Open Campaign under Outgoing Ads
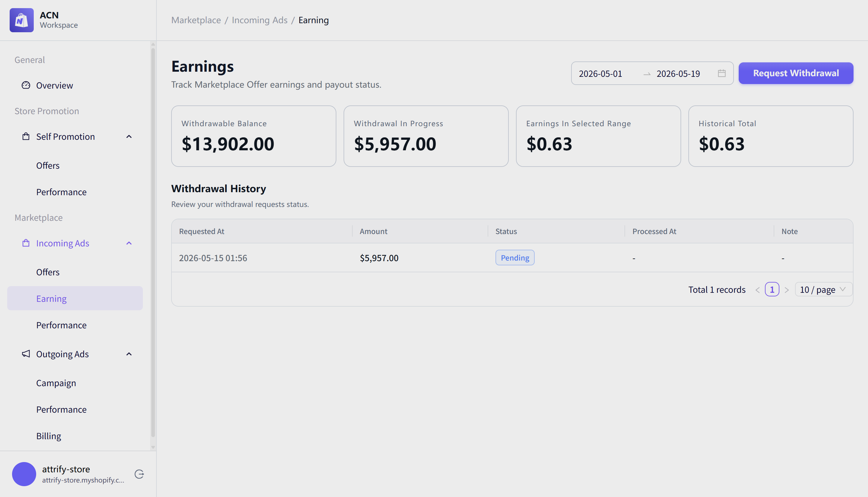This screenshot has width=868, height=497. coord(75,383)
